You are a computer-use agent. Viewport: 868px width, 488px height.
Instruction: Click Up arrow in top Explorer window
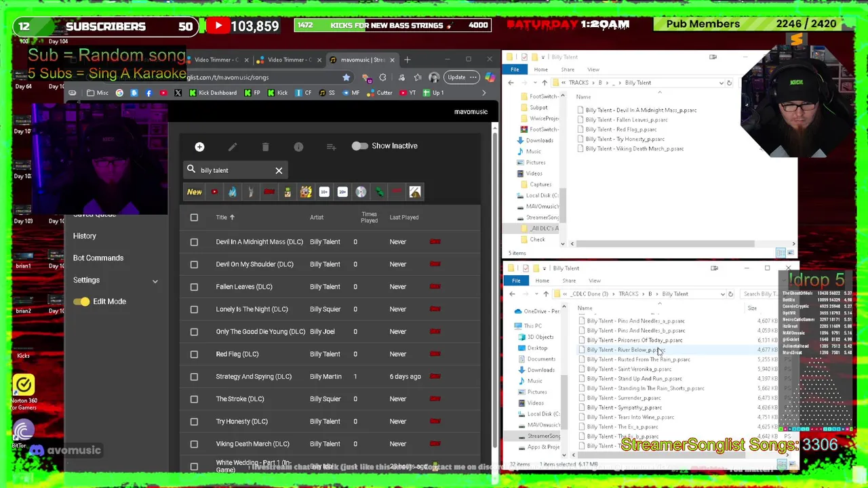(x=544, y=83)
